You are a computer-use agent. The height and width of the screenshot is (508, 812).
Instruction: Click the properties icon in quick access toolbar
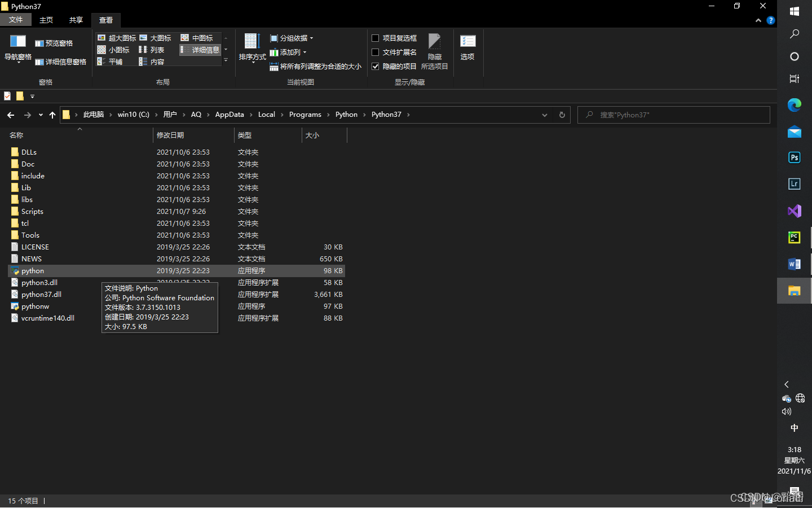(7, 96)
